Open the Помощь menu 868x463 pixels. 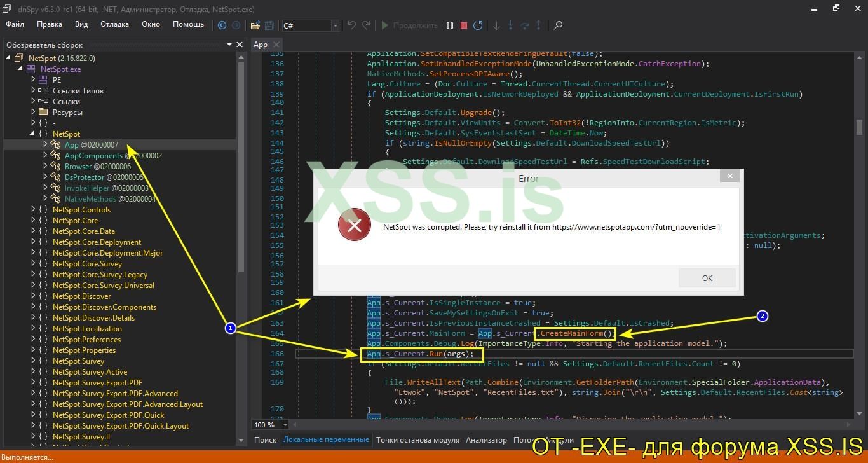[x=189, y=24]
